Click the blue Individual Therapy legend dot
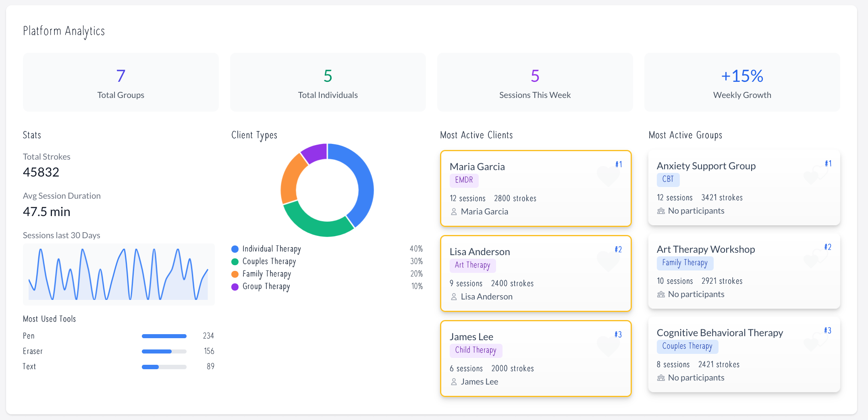This screenshot has width=868, height=420. pyautogui.click(x=235, y=249)
